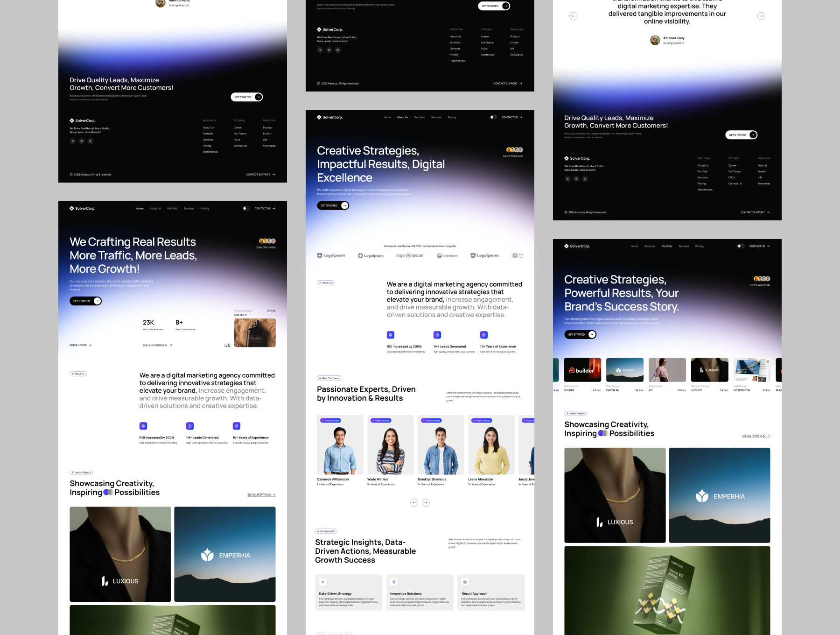The image size is (840, 635).
Task: Click the next arrow under the team member cards
Action: [426, 503]
